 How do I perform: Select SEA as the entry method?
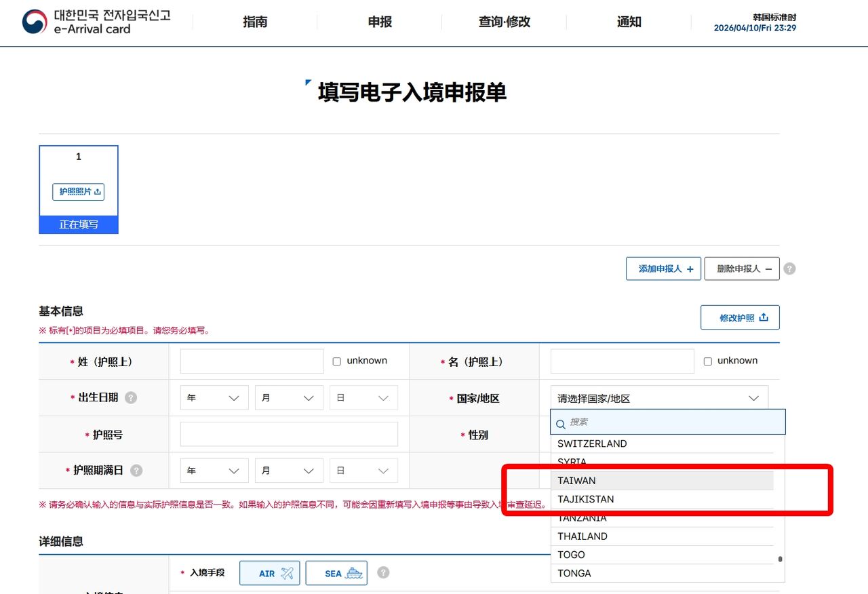click(x=336, y=573)
